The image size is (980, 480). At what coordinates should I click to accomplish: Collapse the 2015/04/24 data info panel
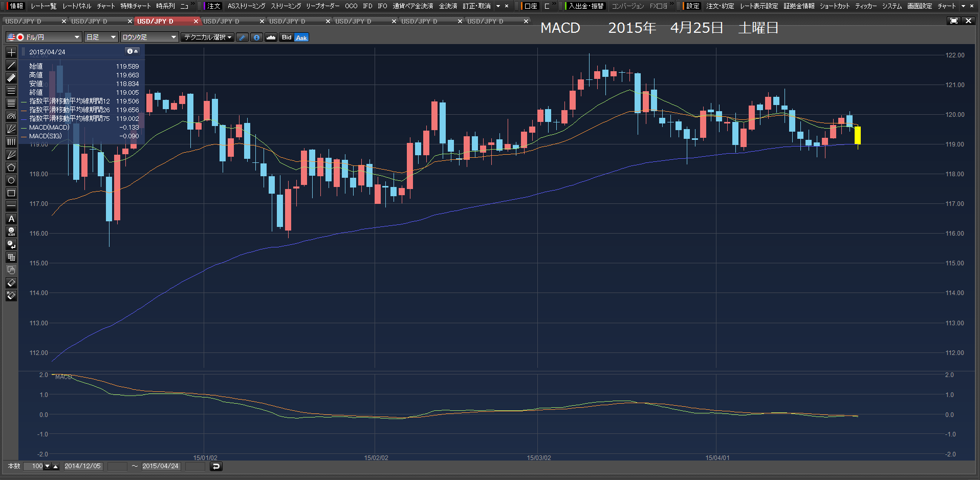pos(133,51)
